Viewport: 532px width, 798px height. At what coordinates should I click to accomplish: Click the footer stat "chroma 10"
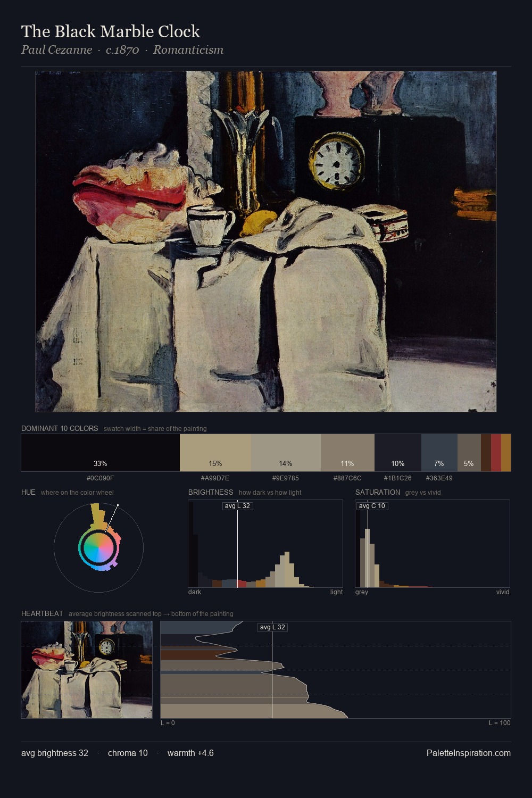point(128,753)
